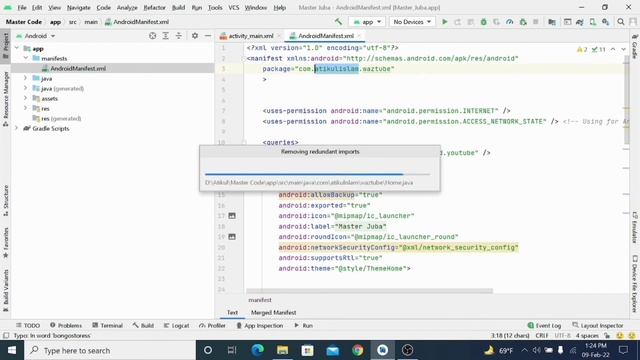Click the Stop button in toolbar

click(536, 22)
